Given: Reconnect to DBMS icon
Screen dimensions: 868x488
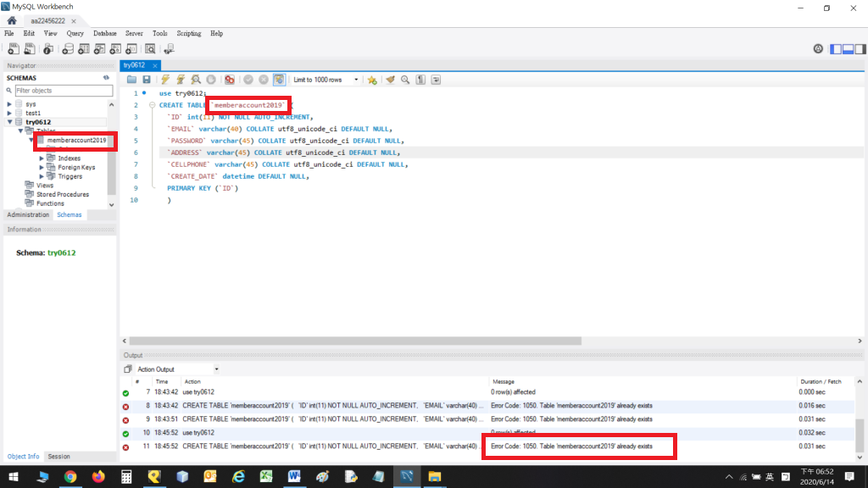Looking at the screenshot, I should pyautogui.click(x=169, y=49).
